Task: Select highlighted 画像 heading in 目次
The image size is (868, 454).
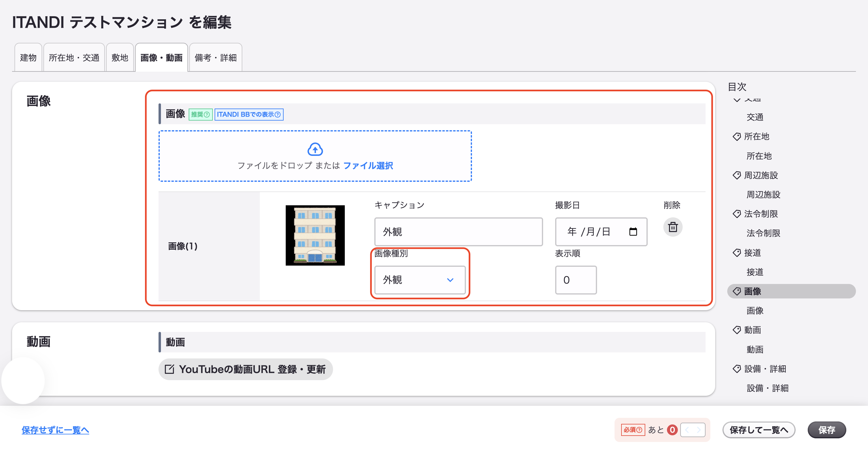Action: click(x=791, y=291)
